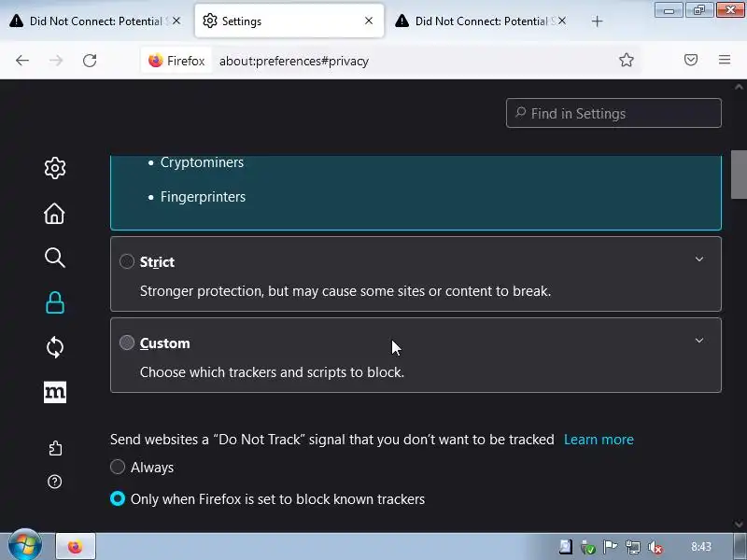Expand the Strict protection details chevron
The width and height of the screenshot is (747, 560).
pyautogui.click(x=699, y=259)
